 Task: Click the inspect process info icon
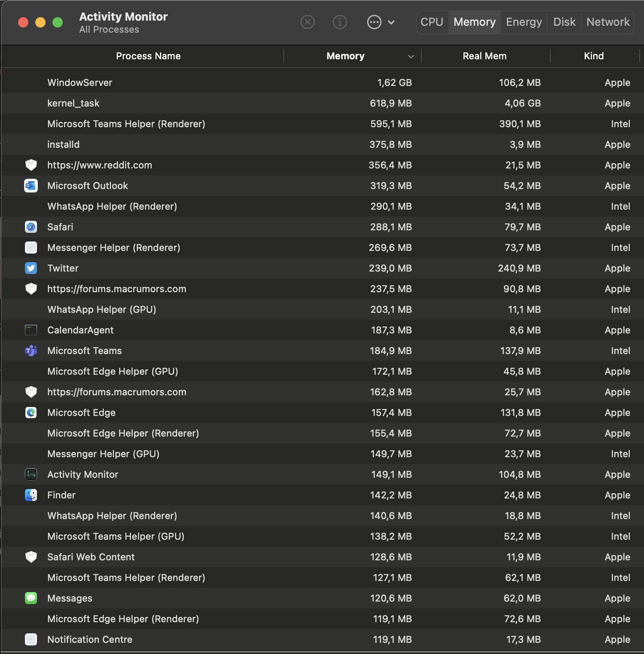coord(340,22)
